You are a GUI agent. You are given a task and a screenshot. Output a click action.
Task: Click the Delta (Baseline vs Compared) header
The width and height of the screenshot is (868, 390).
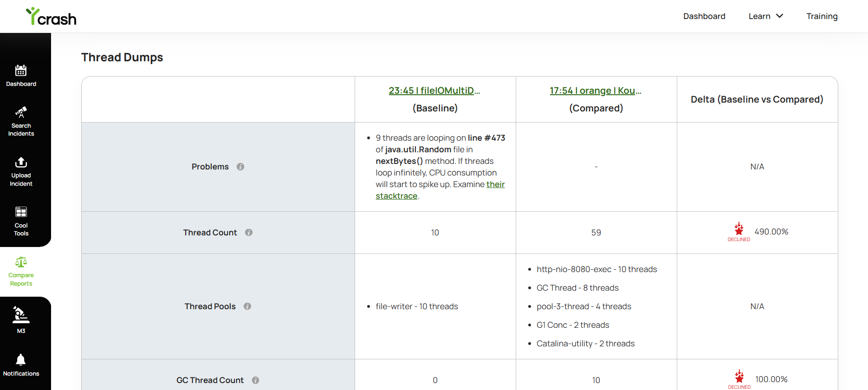tap(757, 99)
